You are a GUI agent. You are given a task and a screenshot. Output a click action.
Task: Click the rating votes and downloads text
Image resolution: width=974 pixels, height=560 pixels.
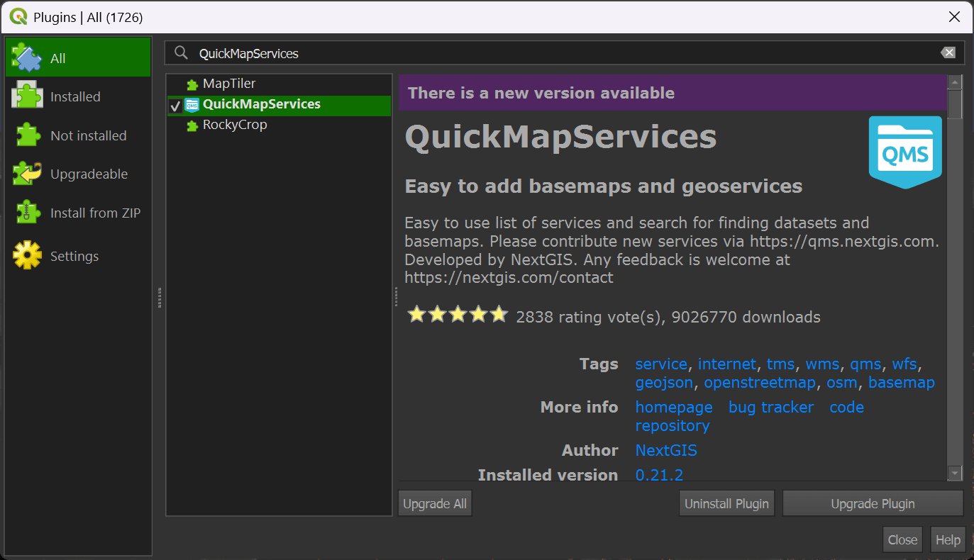[x=668, y=317]
